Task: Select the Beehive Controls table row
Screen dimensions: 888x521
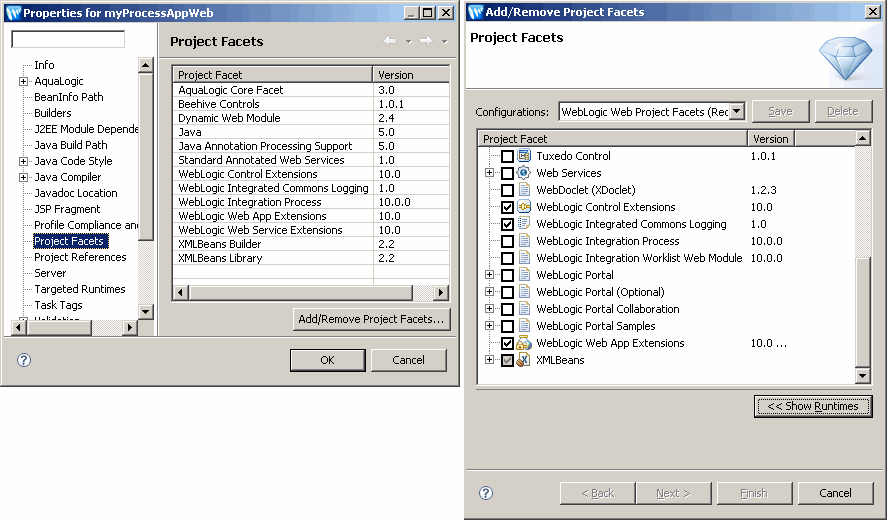Action: pos(311,104)
